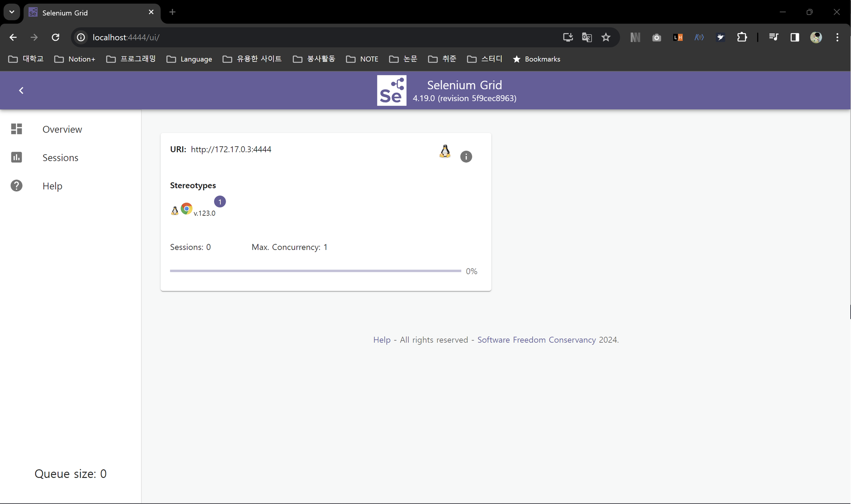Click the translate page icon

coord(587,37)
